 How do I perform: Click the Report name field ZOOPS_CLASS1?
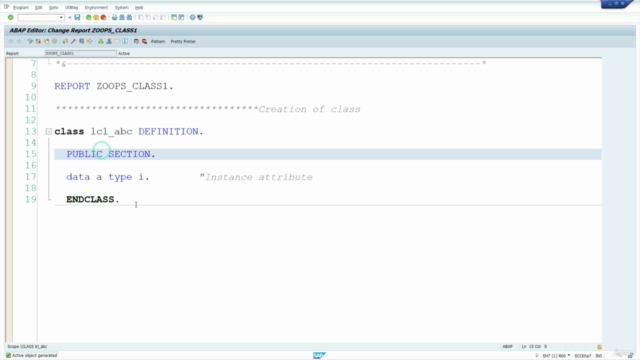coord(80,53)
